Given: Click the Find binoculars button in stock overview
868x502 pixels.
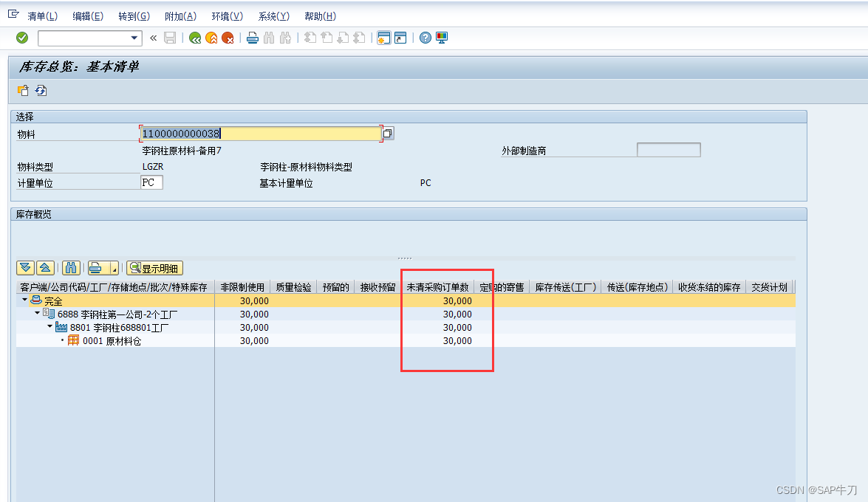Looking at the screenshot, I should [x=71, y=268].
